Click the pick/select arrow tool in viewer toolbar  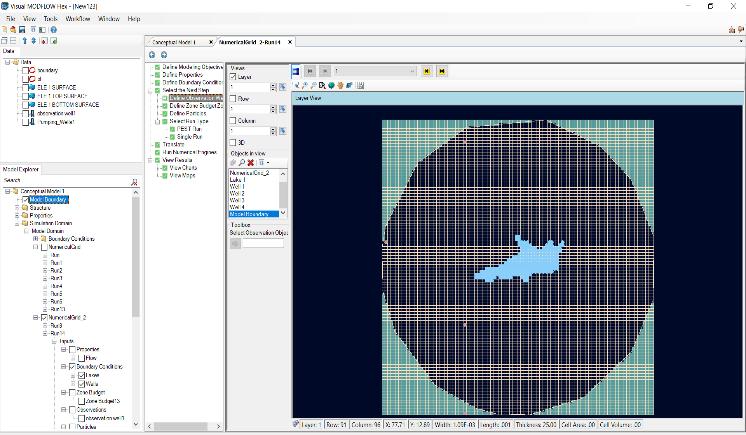pos(296,86)
